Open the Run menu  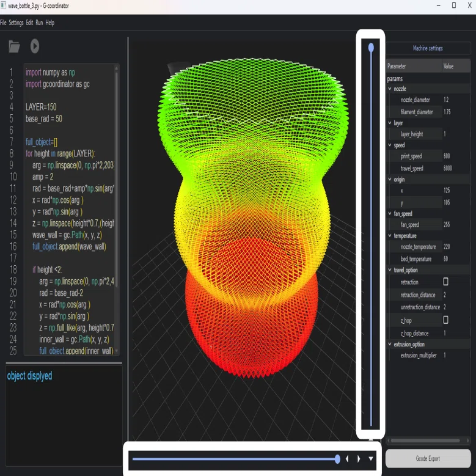tap(39, 23)
